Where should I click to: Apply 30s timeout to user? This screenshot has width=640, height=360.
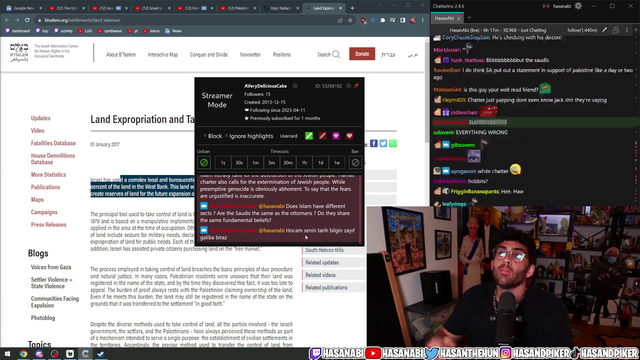[239, 162]
